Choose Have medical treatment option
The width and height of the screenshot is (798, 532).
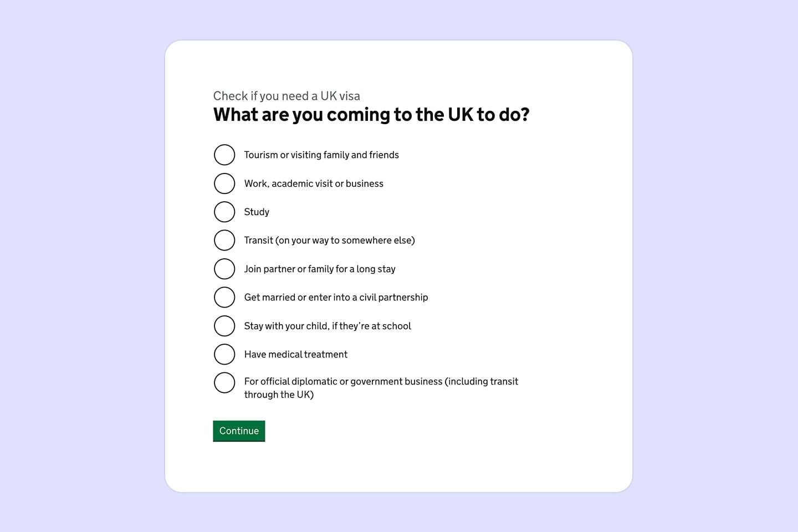tap(224, 354)
